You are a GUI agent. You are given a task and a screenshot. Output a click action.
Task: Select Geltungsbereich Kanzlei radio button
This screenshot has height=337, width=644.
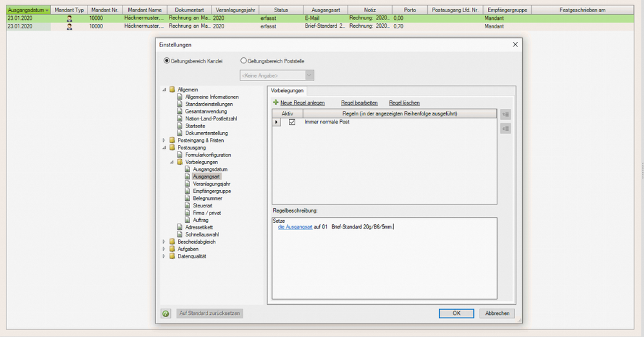click(x=167, y=61)
